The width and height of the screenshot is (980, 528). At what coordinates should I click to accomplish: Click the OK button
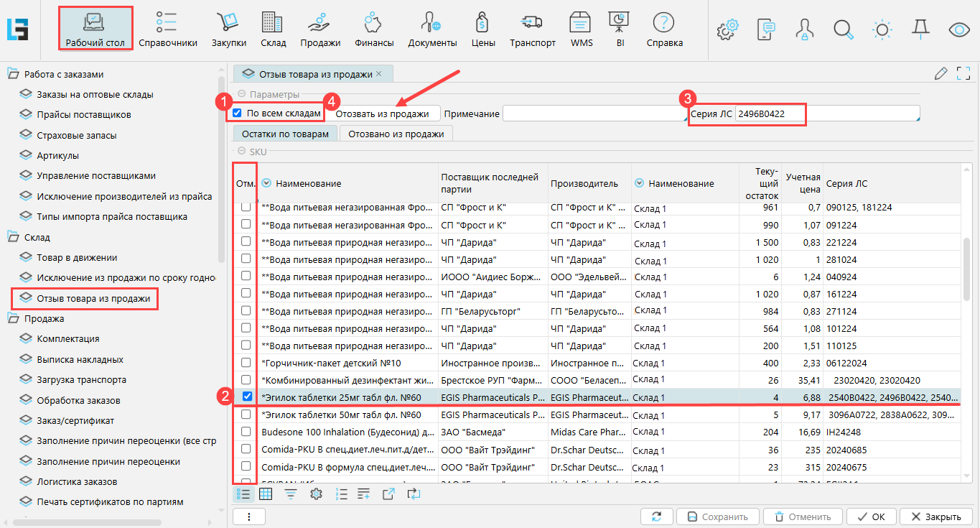tap(871, 517)
